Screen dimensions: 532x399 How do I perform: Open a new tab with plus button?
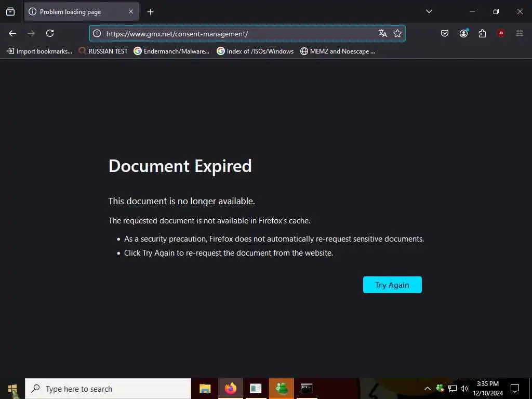pos(150,12)
